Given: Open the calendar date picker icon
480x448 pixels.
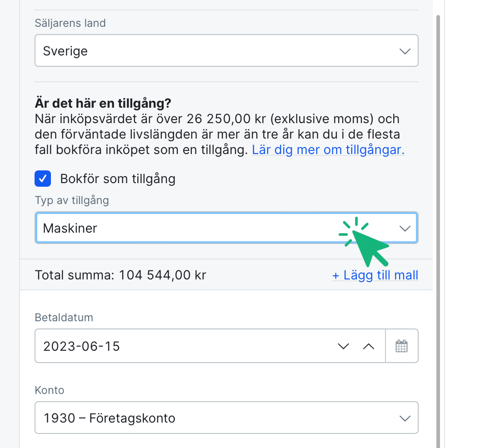Looking at the screenshot, I should (x=402, y=346).
